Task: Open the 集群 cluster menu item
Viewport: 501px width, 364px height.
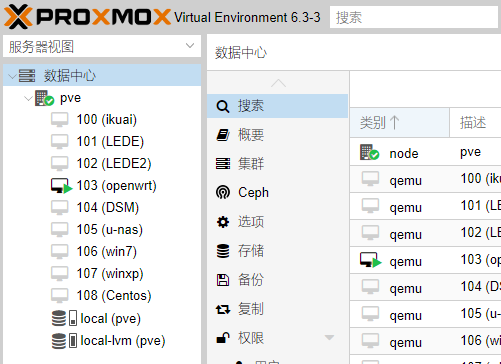Action: coord(277,164)
